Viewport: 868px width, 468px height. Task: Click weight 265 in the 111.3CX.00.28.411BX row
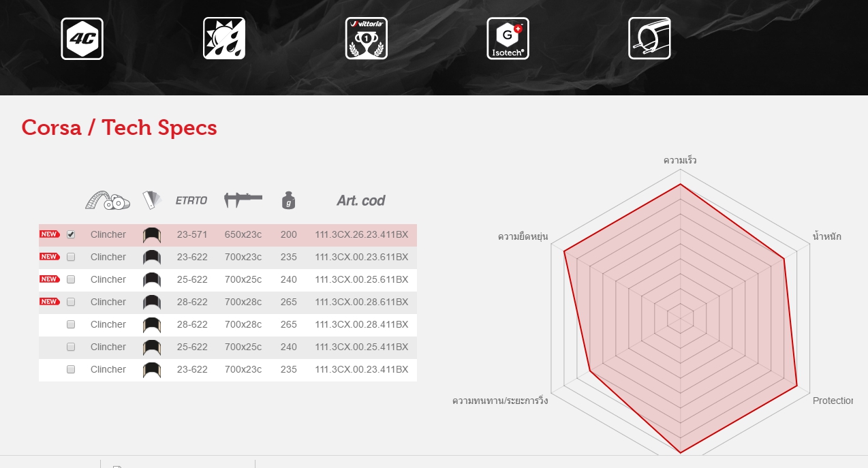click(x=289, y=324)
